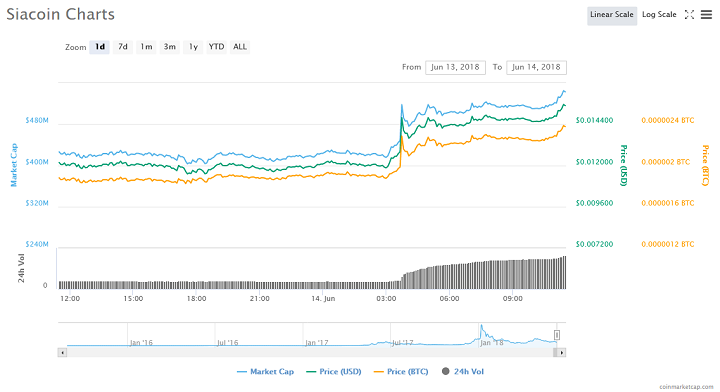Viewport: 720px width, 392px height.
Task: Click the 18:00 time axis label
Action: pyautogui.click(x=196, y=298)
